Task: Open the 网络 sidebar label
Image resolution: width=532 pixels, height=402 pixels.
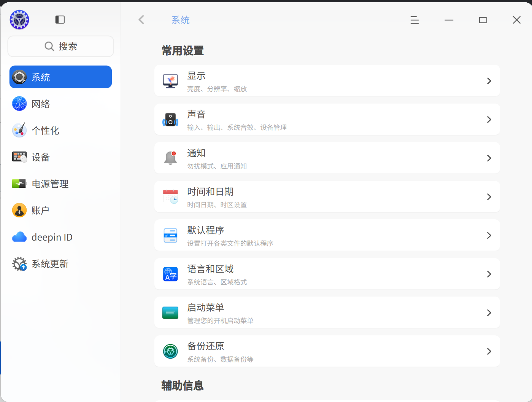Action: (x=41, y=104)
